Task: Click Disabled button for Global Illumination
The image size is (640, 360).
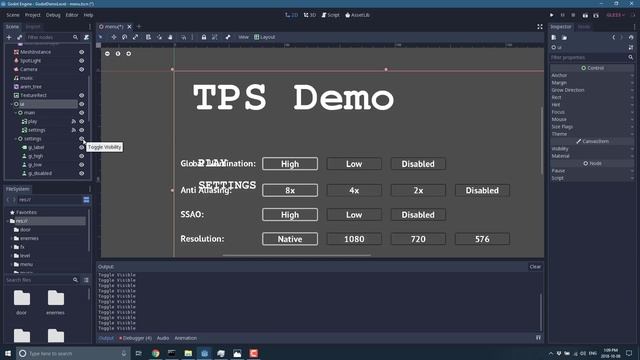Action: (418, 164)
